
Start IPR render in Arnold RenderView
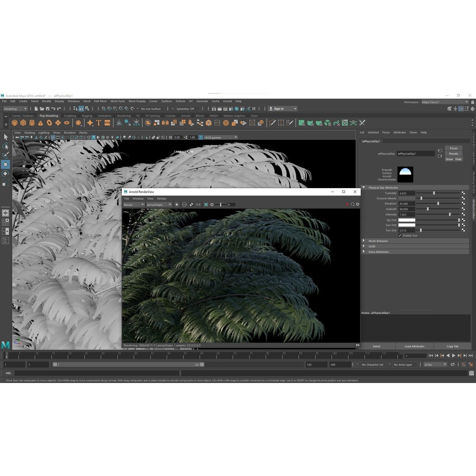pyautogui.click(x=347, y=205)
